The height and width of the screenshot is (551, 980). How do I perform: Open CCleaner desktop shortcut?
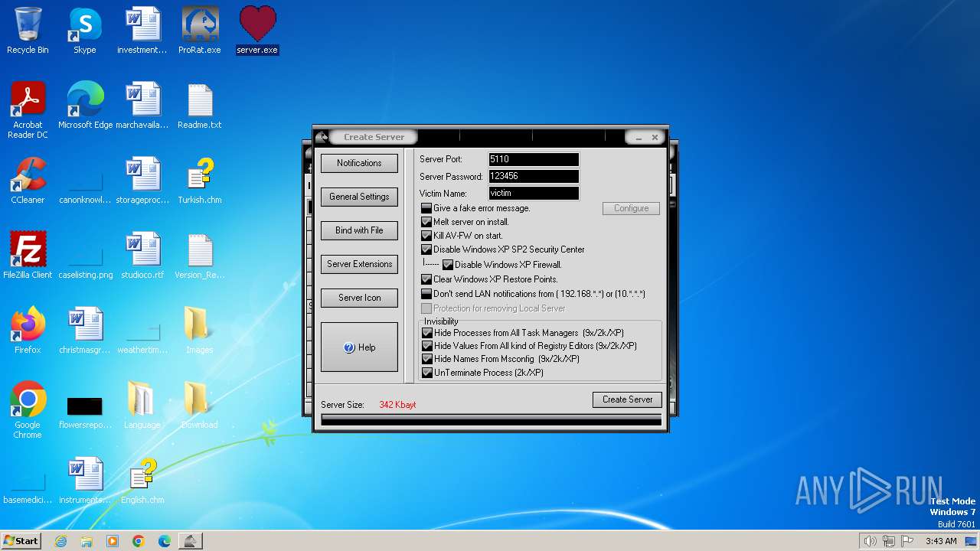28,181
